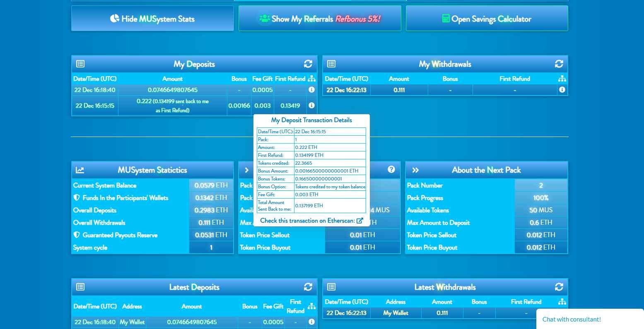Click info icon for 22 Dec 16:18:40 deposit
The image size is (644, 329).
[311, 89]
